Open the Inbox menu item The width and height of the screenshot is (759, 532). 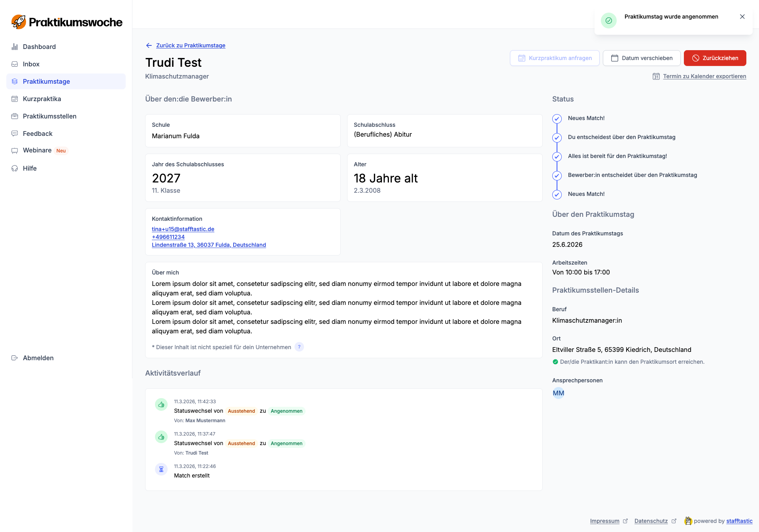pos(31,64)
